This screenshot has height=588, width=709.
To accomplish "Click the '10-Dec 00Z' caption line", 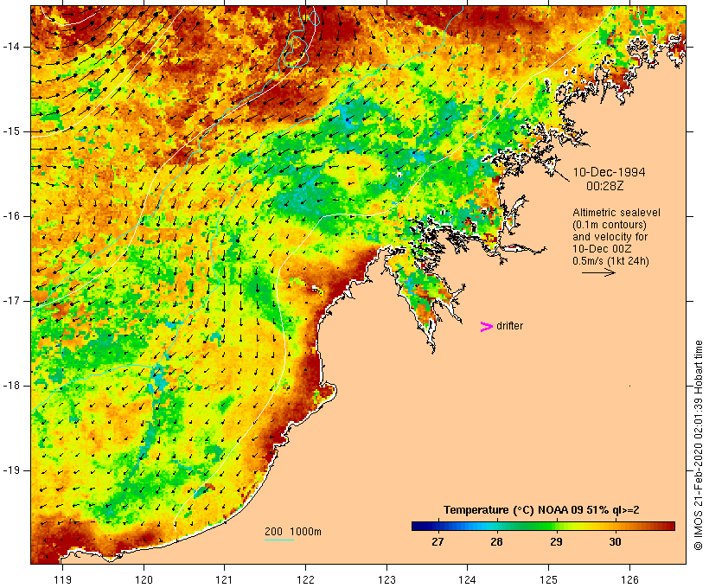I will (602, 249).
